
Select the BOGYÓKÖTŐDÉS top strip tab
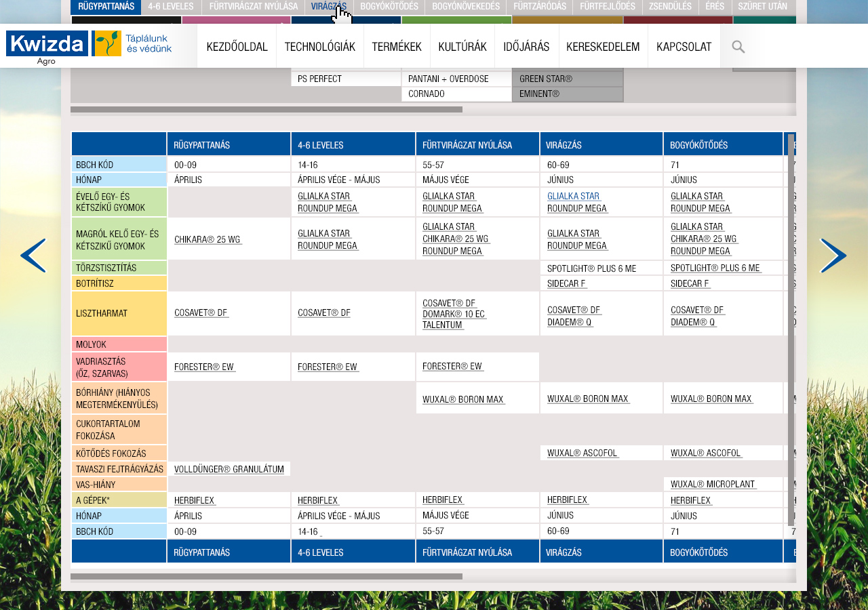click(389, 7)
